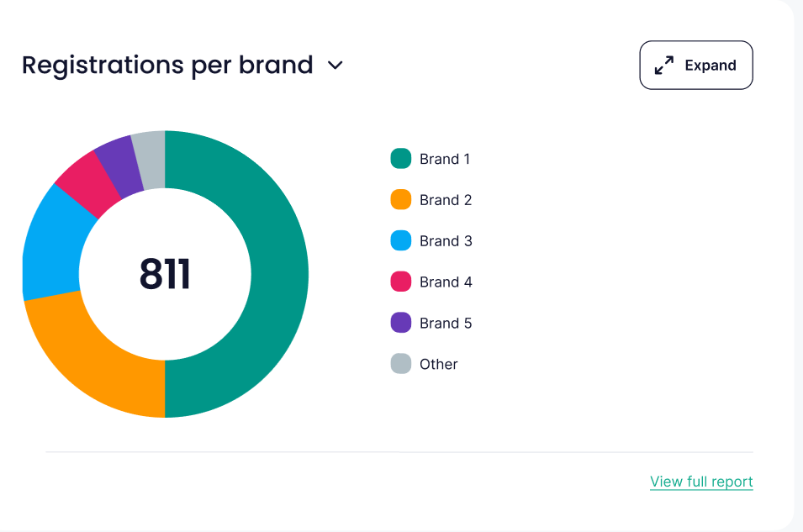803x532 pixels.
Task: Toggle the Brand 3 legend label
Action: (x=446, y=241)
